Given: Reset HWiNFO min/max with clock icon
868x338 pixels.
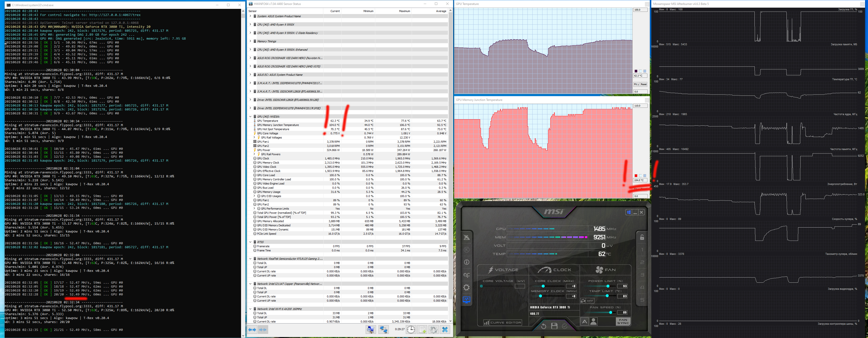Looking at the screenshot, I should click(411, 330).
